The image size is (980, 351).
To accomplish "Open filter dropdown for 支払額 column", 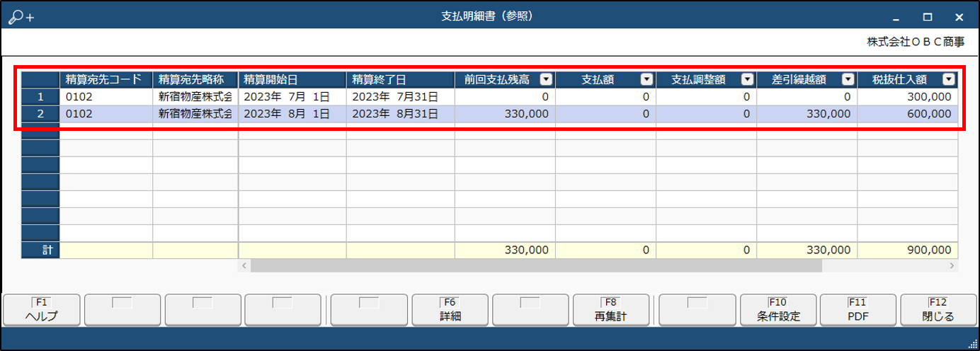I will [x=646, y=79].
